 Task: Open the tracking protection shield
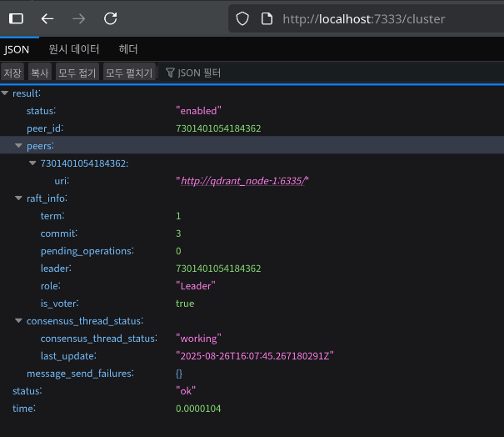point(243,18)
